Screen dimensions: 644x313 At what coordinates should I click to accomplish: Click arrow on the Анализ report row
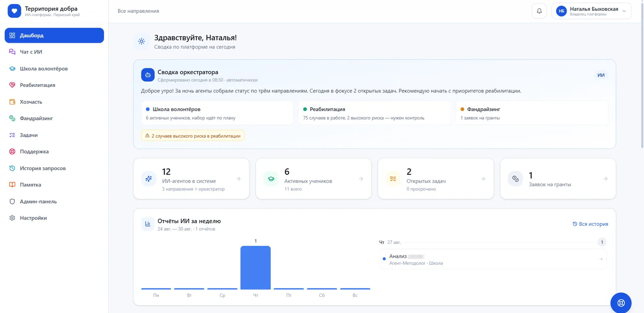[x=601, y=259]
